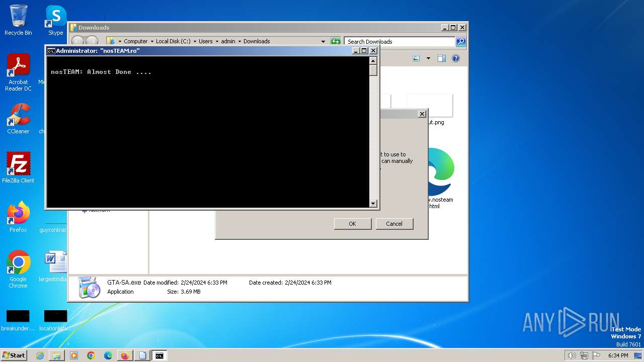
Task: Open the breakunder desktop file
Action: 18,320
